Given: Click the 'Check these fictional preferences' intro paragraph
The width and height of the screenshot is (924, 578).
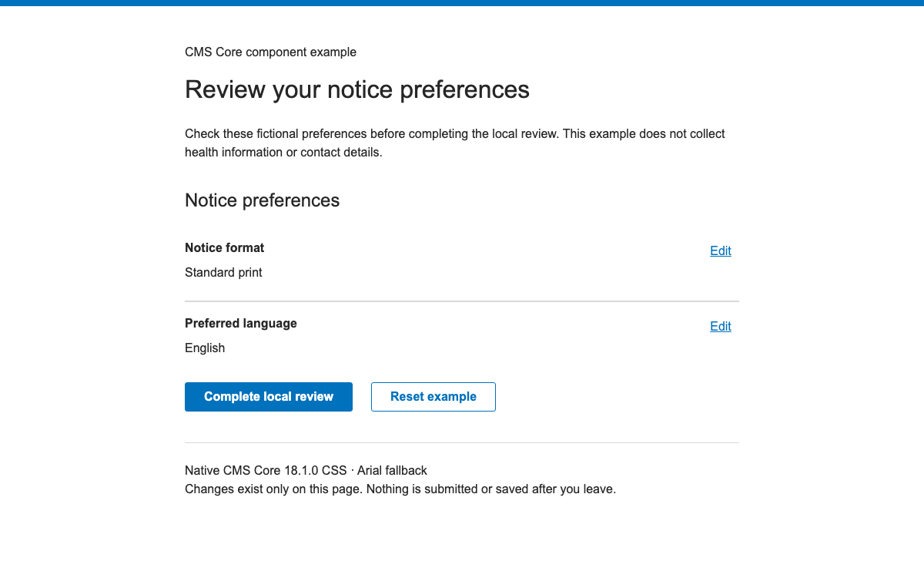Looking at the screenshot, I should (455, 143).
